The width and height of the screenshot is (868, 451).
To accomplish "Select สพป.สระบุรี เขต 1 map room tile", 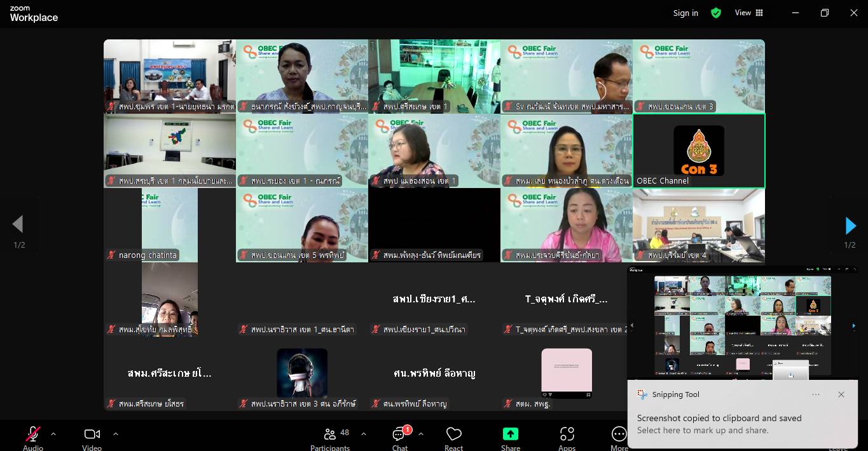I will [170, 151].
